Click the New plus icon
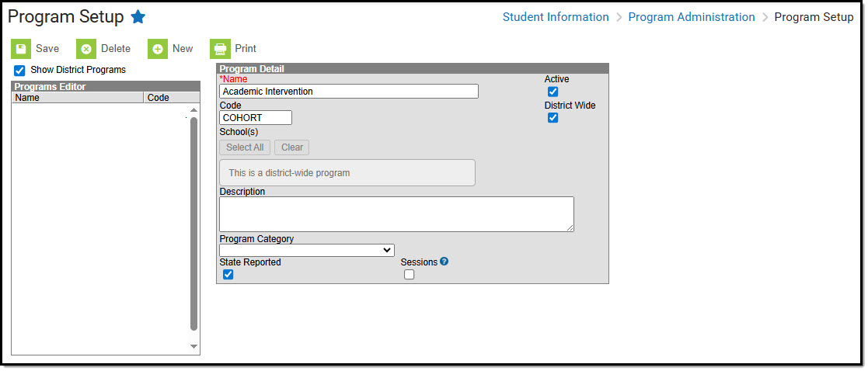The height and width of the screenshot is (371, 868). click(x=158, y=49)
